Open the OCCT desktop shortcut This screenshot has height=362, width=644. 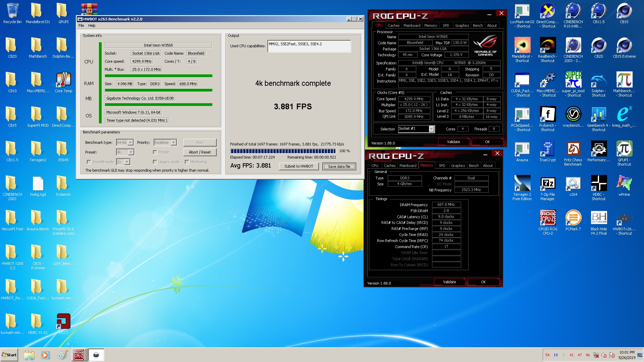[x=63, y=324]
